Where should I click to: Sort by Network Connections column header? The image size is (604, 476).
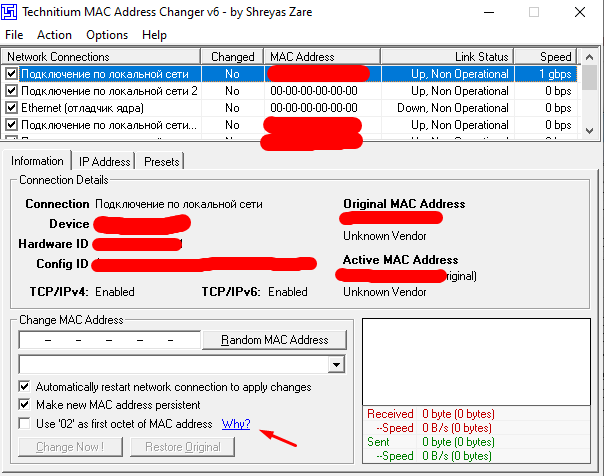pos(101,57)
